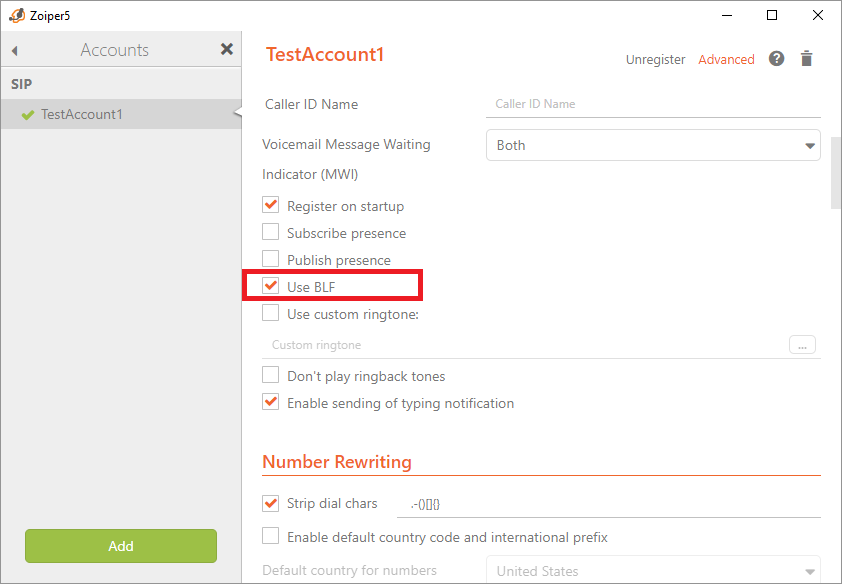
Task: Select TestAccount1 in the SIP list
Action: pyautogui.click(x=82, y=114)
